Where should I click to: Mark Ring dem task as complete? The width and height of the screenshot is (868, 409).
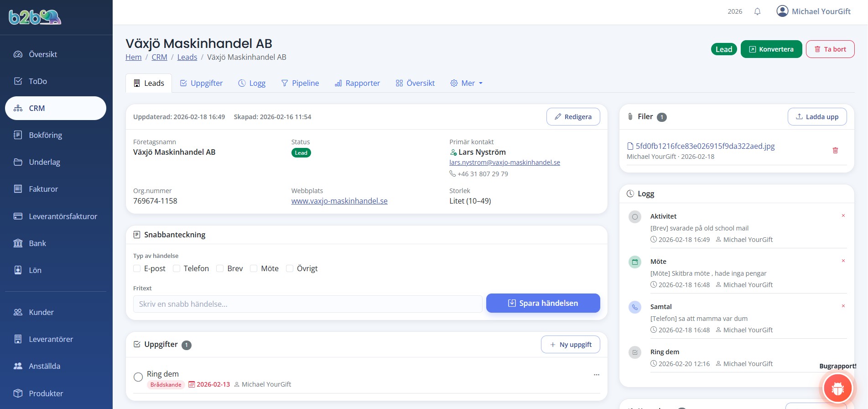(x=138, y=377)
